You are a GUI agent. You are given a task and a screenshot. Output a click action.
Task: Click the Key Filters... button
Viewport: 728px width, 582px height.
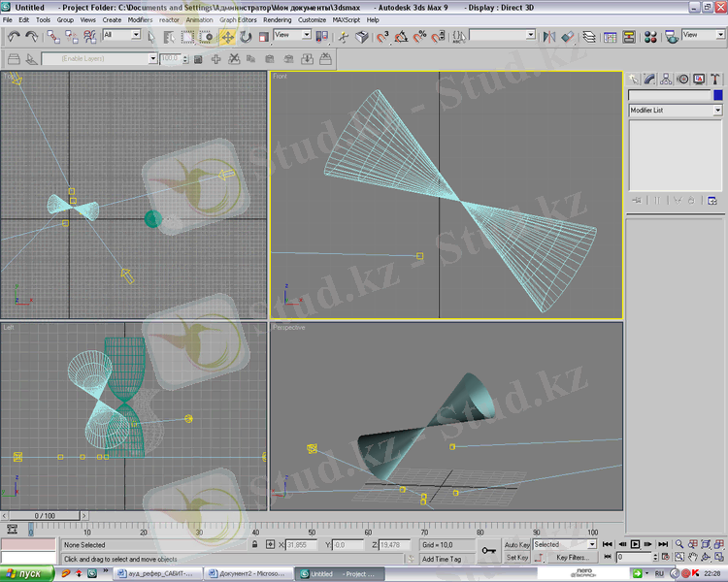click(x=572, y=558)
